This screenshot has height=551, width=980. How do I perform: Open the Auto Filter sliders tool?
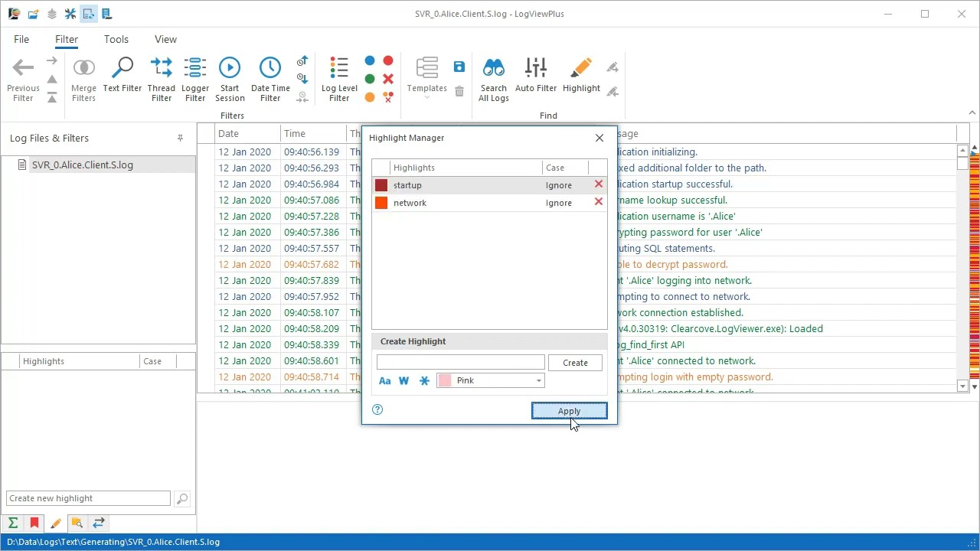[536, 77]
